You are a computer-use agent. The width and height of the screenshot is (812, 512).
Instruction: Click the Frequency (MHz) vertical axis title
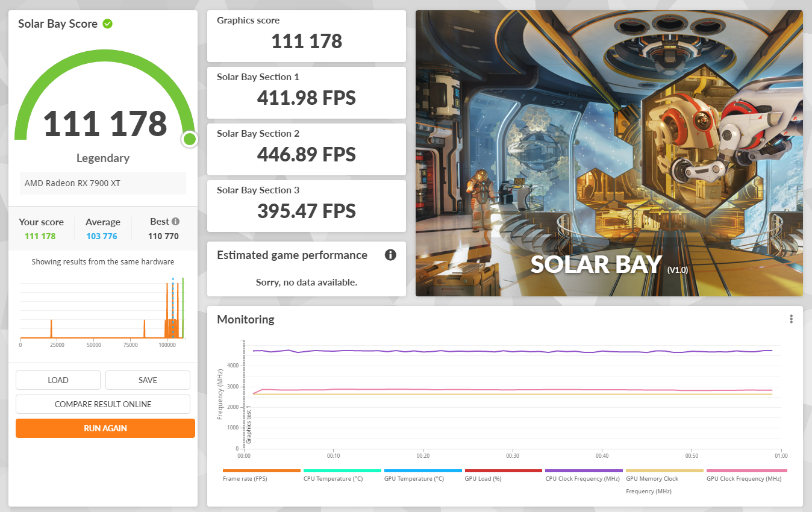(x=220, y=393)
